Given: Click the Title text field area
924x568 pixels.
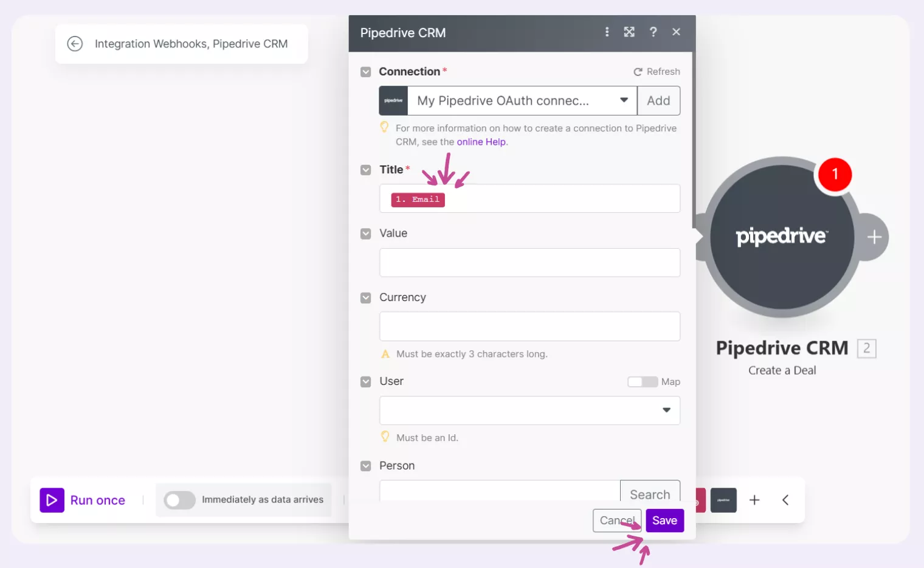Looking at the screenshot, I should coord(529,199).
